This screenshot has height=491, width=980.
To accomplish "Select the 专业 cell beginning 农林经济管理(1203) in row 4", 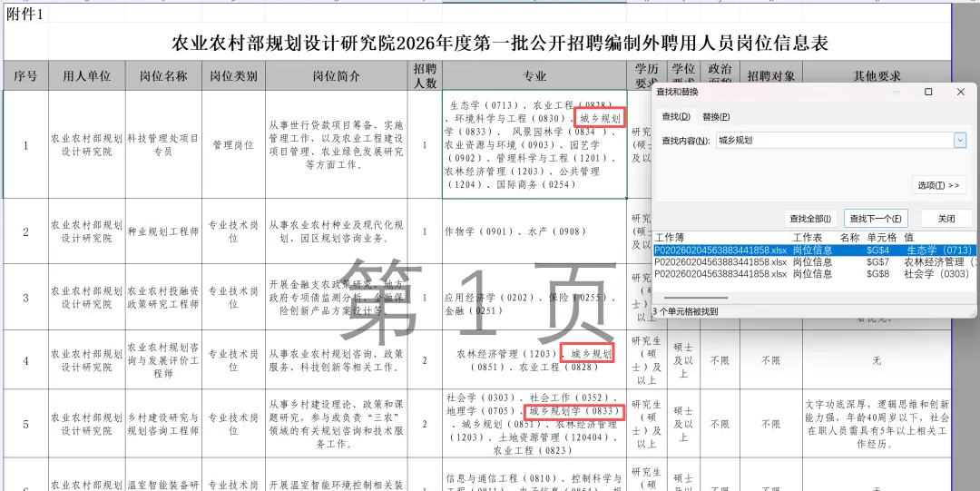I will [534, 360].
